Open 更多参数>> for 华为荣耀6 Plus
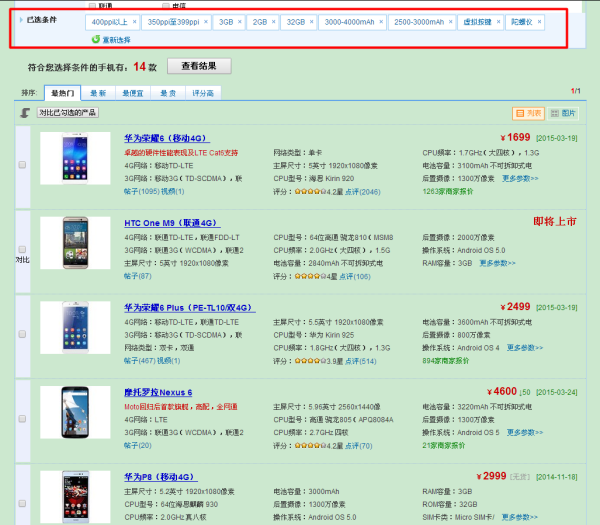This screenshot has width=600, height=525. click(x=525, y=347)
